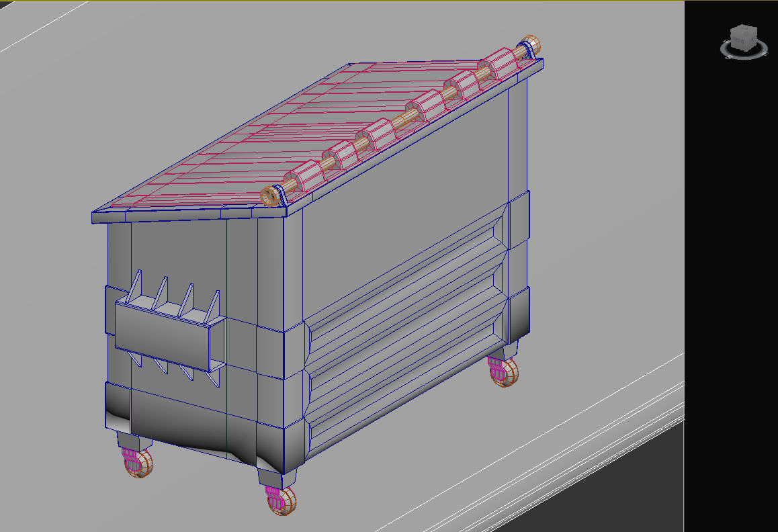778x532 pixels.
Task: Select the orange hinge rod on lid
Action: tap(401, 121)
